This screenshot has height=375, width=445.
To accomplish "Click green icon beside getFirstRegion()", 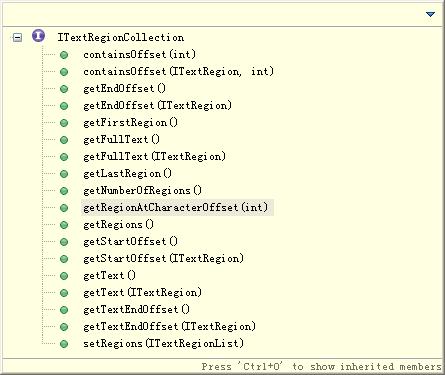I will (x=64, y=123).
